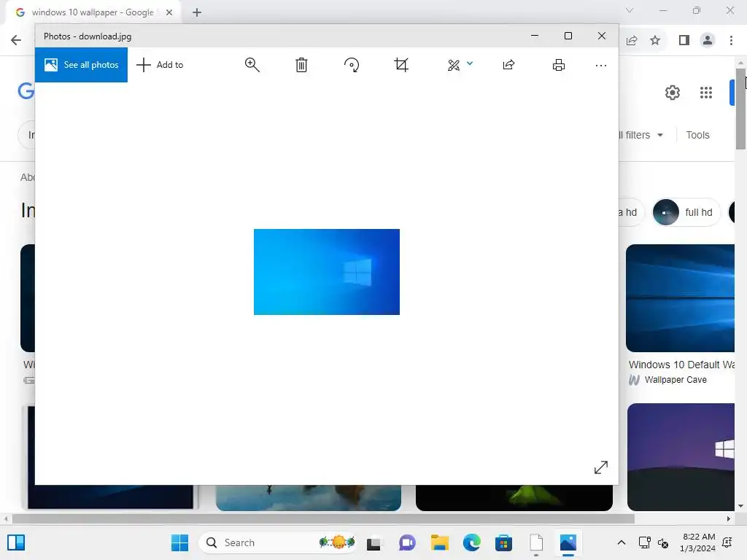Open the See more ellipsis menu
Screen dimensions: 747x560
pos(601,65)
